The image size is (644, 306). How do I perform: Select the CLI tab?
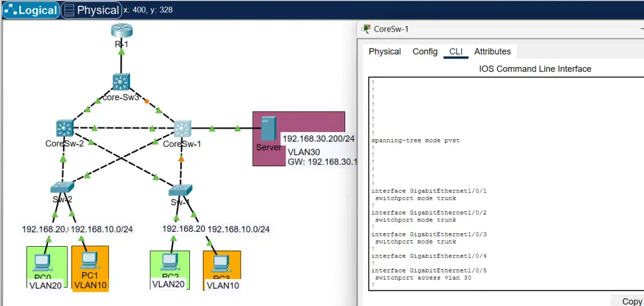point(456,52)
